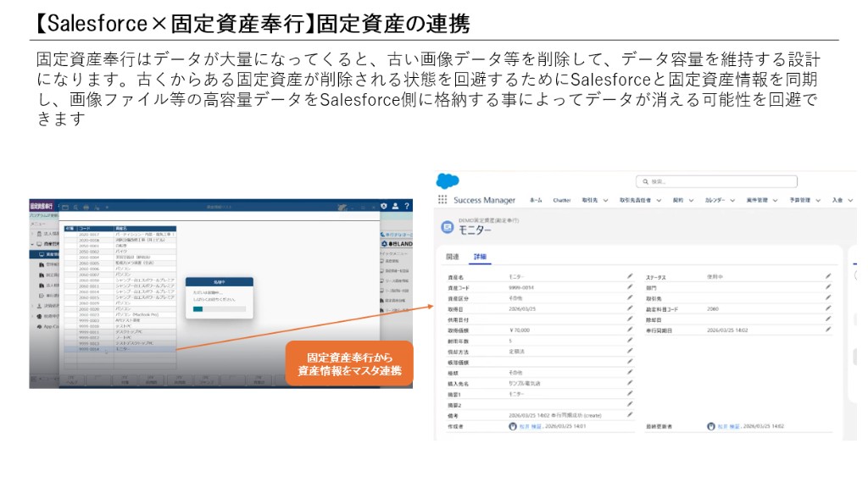This screenshot has height=488, width=868.
Task: Open the カレンダー dropdown chevron
Action: 733,200
